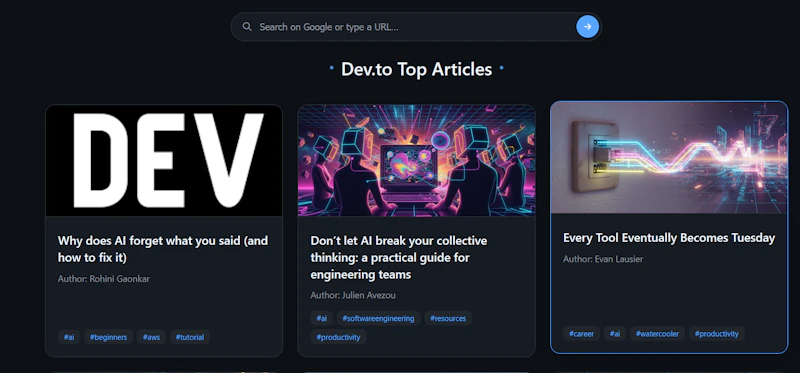Click author name Rohini Gaonkar

point(119,279)
